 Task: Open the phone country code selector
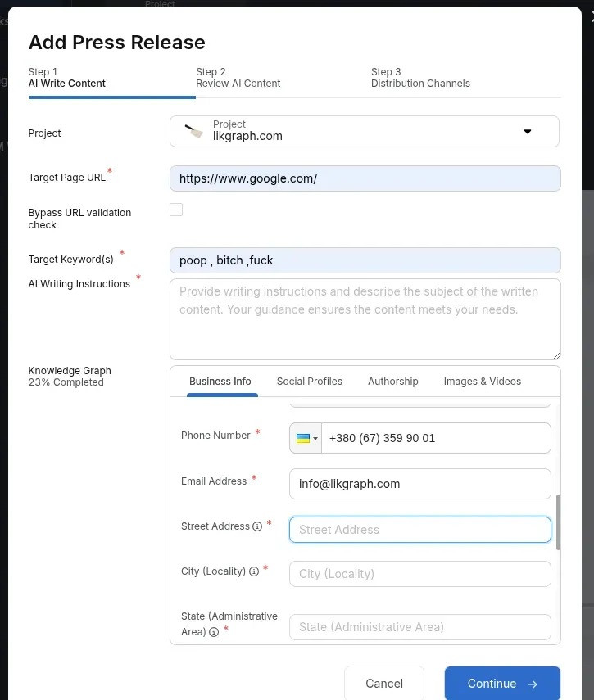tap(306, 438)
